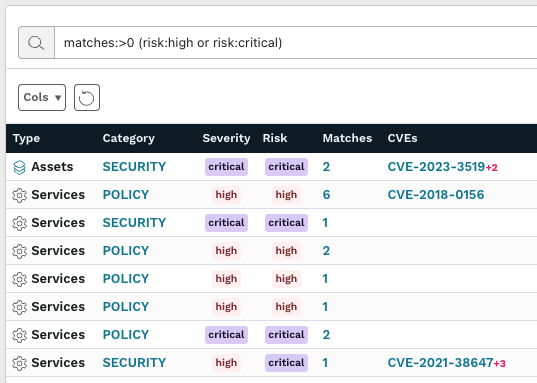Click the Assets stack icon in first row
537x383 pixels.
pos(19,167)
